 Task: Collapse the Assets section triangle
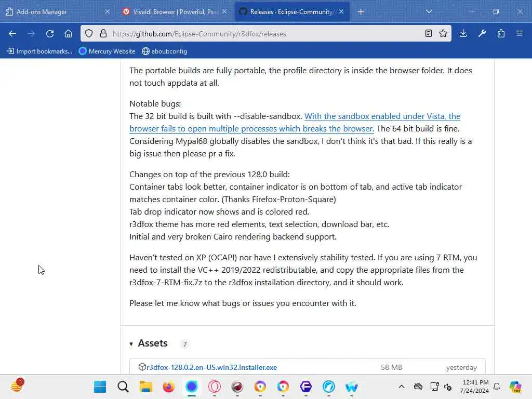pos(131,344)
